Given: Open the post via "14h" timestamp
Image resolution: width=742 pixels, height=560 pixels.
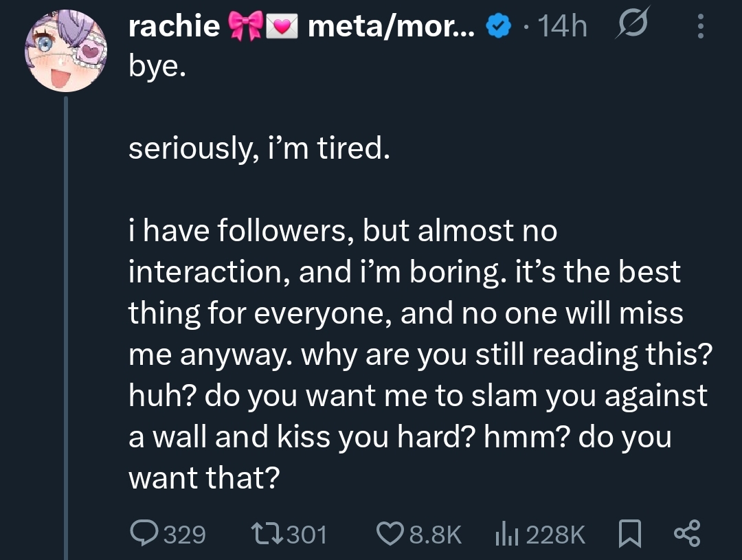Looking at the screenshot, I should (563, 27).
